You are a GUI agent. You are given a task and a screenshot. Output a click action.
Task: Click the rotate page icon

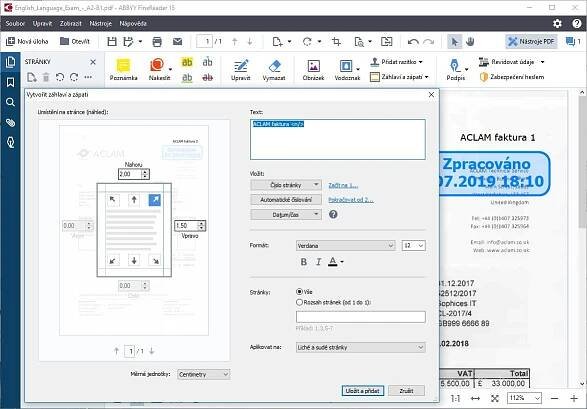tap(307, 42)
